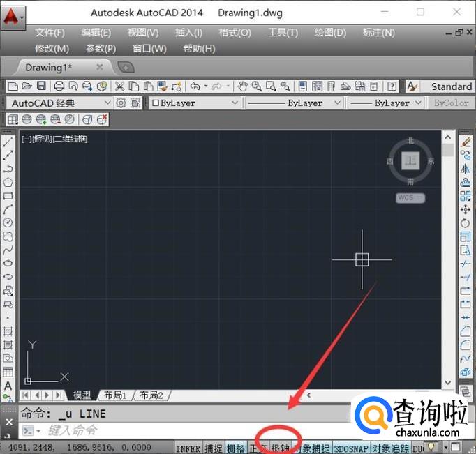Toggle 极轴 polar tracking
Image resolution: width=476 pixels, height=454 pixels.
[x=280, y=448]
